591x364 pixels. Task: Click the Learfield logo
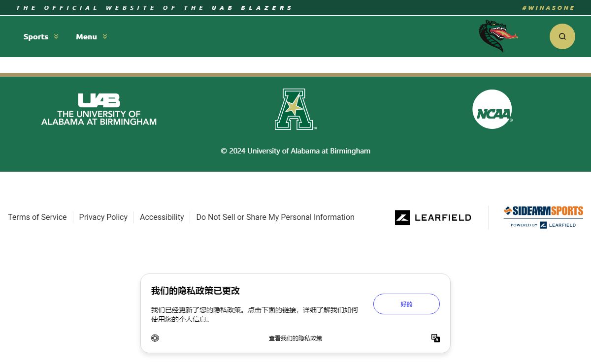(x=433, y=217)
